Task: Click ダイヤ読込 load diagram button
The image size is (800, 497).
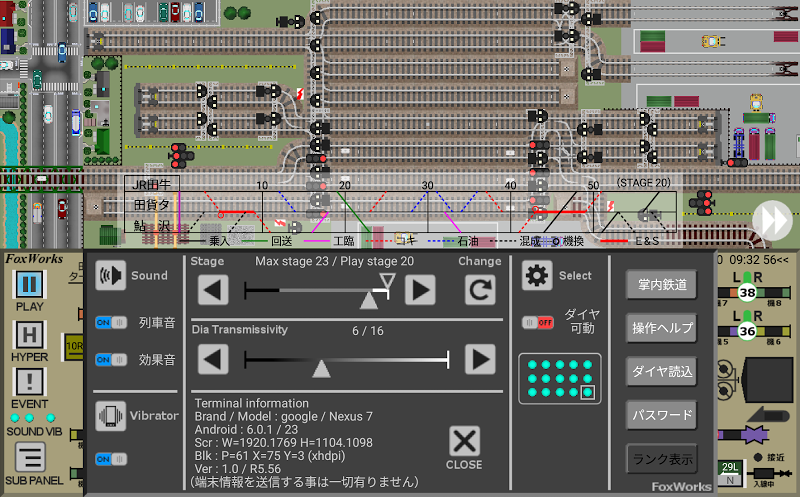Action: tap(662, 371)
